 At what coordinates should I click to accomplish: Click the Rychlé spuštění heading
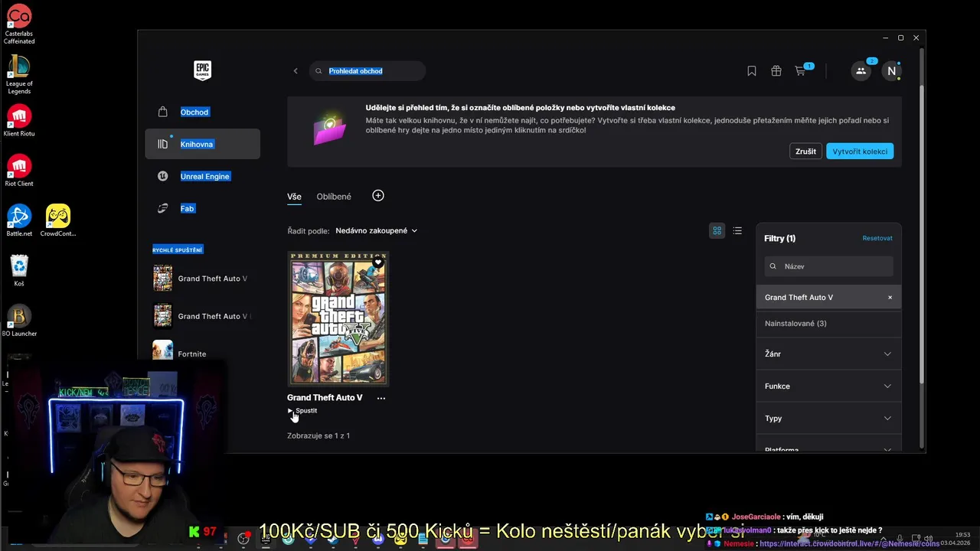click(178, 250)
